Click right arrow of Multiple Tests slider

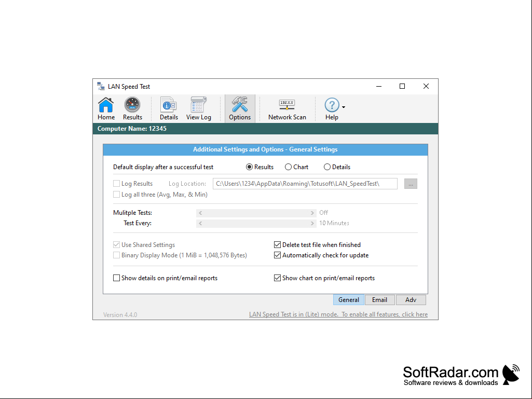tap(312, 213)
